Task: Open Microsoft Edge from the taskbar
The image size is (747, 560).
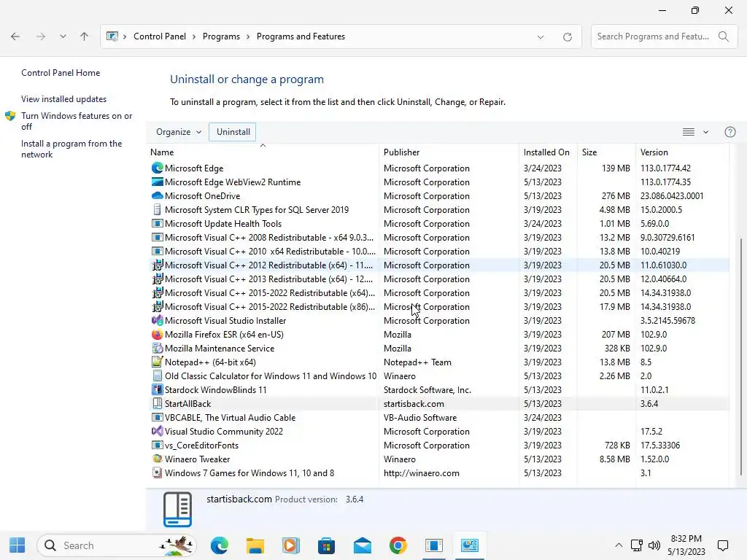Action: click(220, 545)
